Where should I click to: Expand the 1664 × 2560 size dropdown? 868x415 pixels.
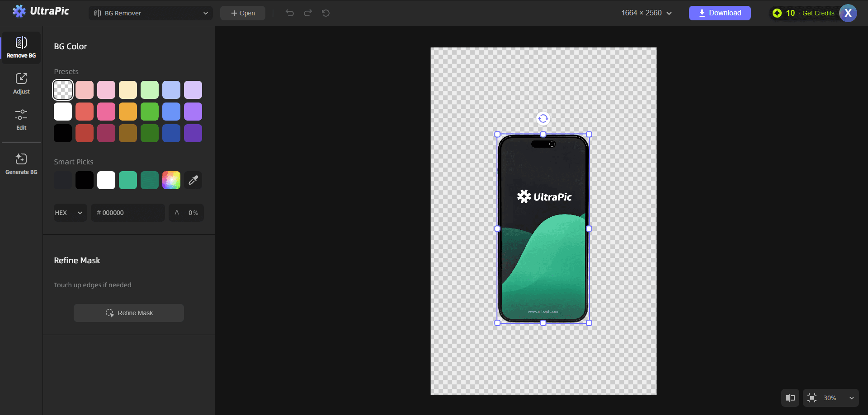[x=646, y=13]
